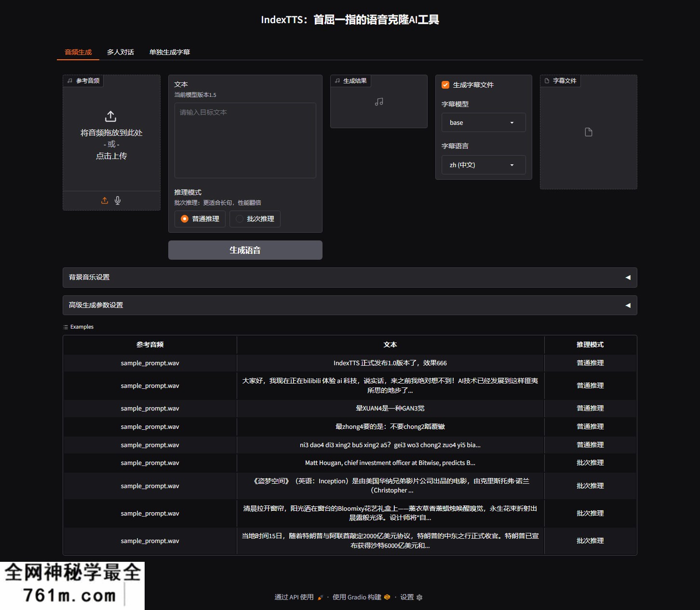Click sample_prompt.wav in the IndexTTS 1.0 row
This screenshot has height=610, width=700.
point(150,363)
